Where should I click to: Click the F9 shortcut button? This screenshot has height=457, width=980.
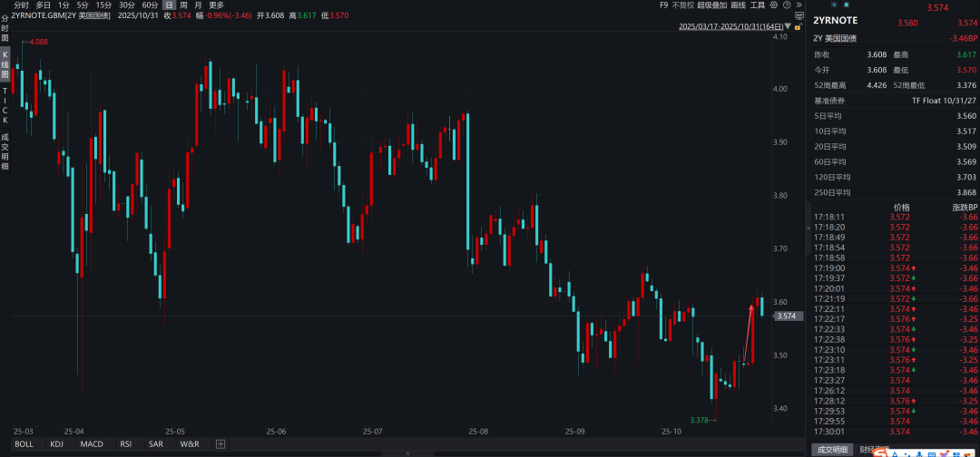click(x=663, y=5)
